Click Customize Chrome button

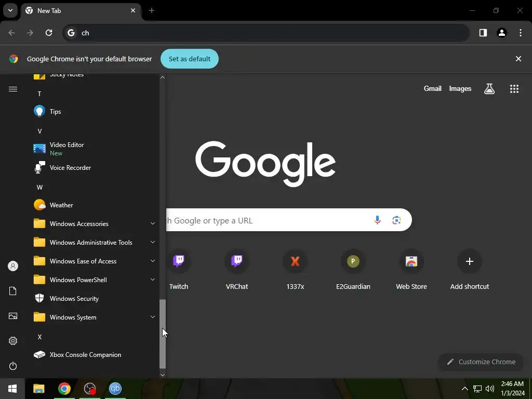pyautogui.click(x=481, y=362)
